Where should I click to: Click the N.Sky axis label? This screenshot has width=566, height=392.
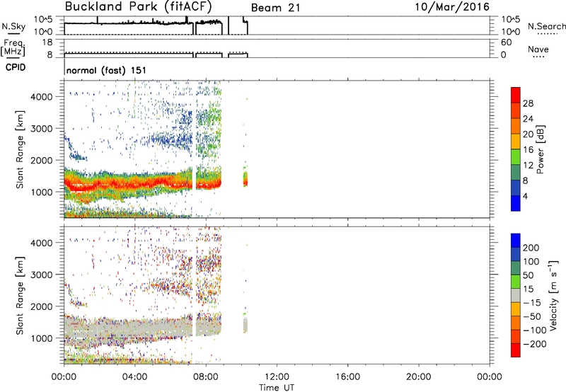click(x=13, y=26)
